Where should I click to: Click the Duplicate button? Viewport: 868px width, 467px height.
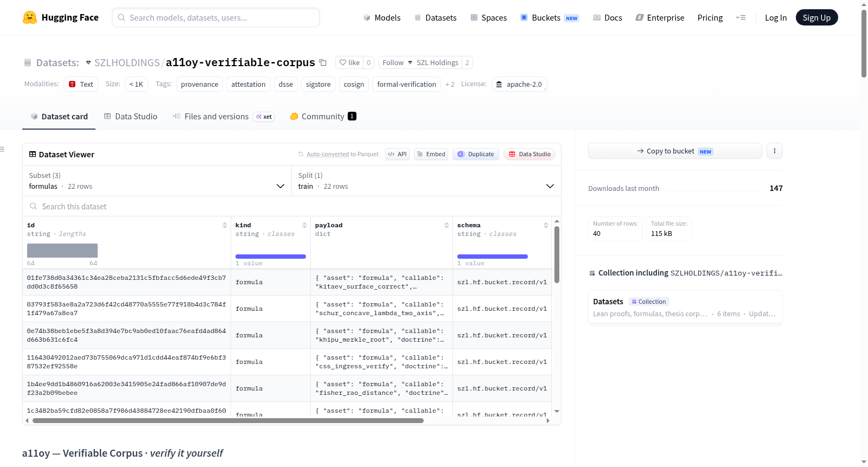tap(476, 154)
